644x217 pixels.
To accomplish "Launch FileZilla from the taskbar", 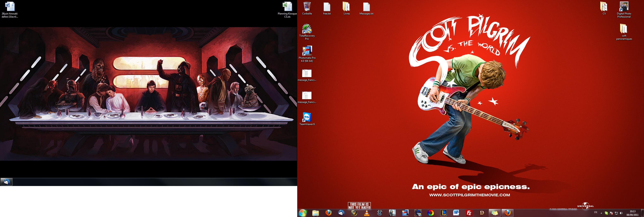I will 469,213.
